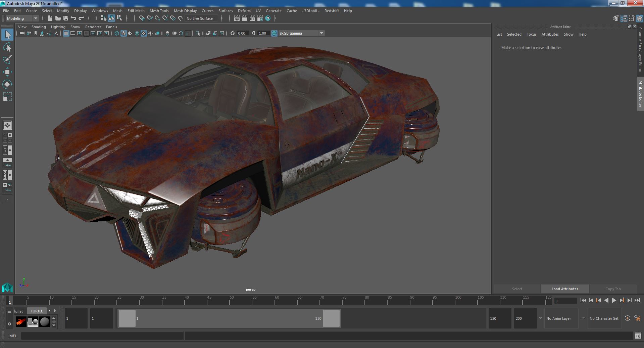
Task: Open Attribute Editor Selected menu
Action: coord(514,34)
